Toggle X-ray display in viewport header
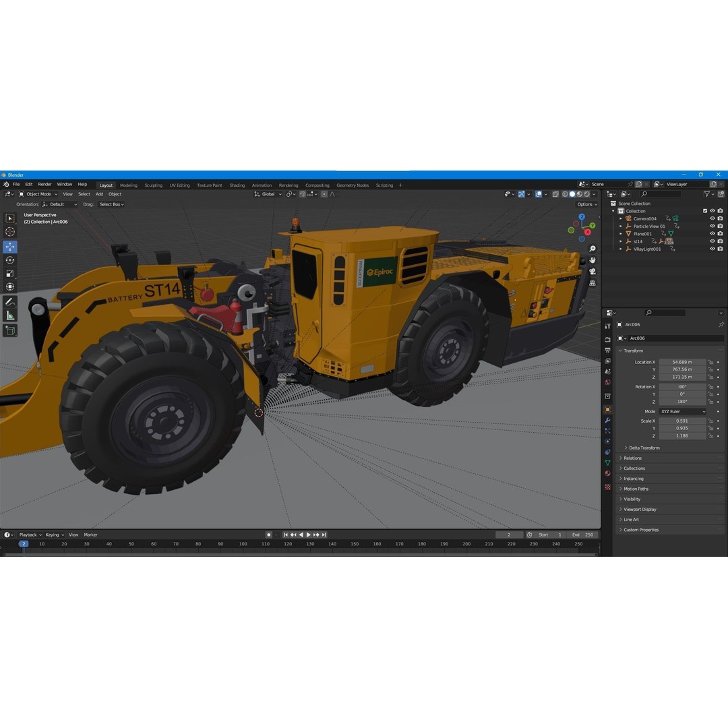Image resolution: width=728 pixels, height=728 pixels. coord(555,194)
